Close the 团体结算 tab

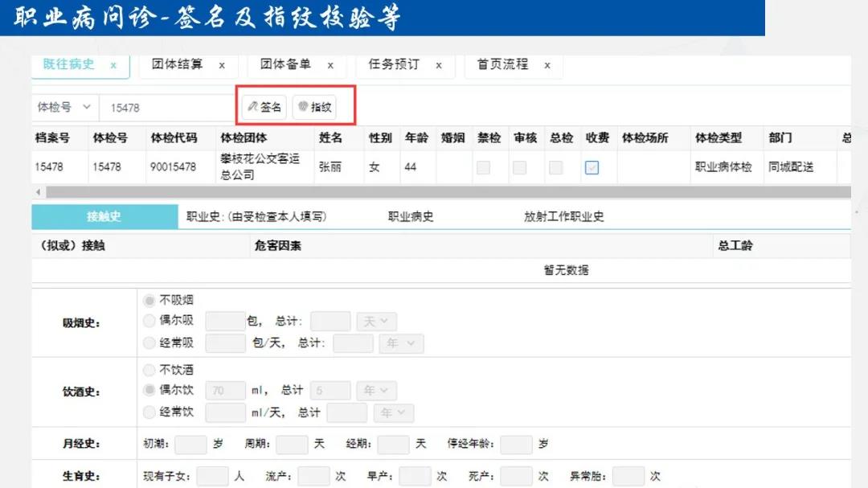pos(222,65)
